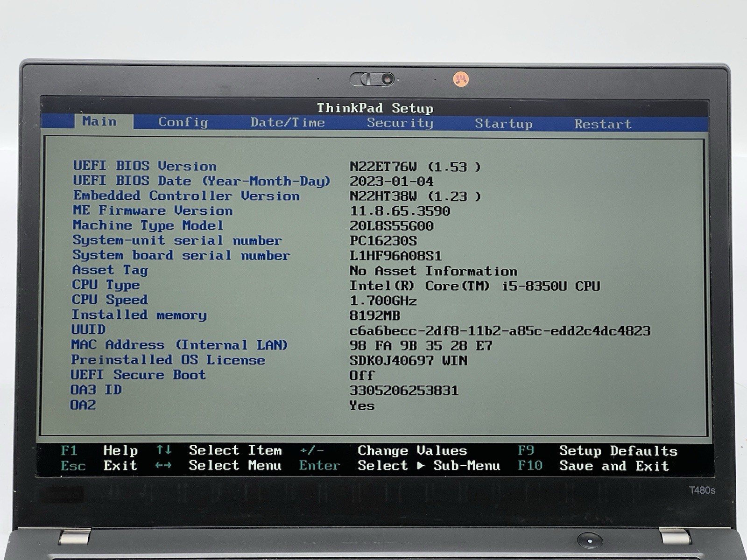
Task: Click the OA3 ID label
Action: click(96, 390)
